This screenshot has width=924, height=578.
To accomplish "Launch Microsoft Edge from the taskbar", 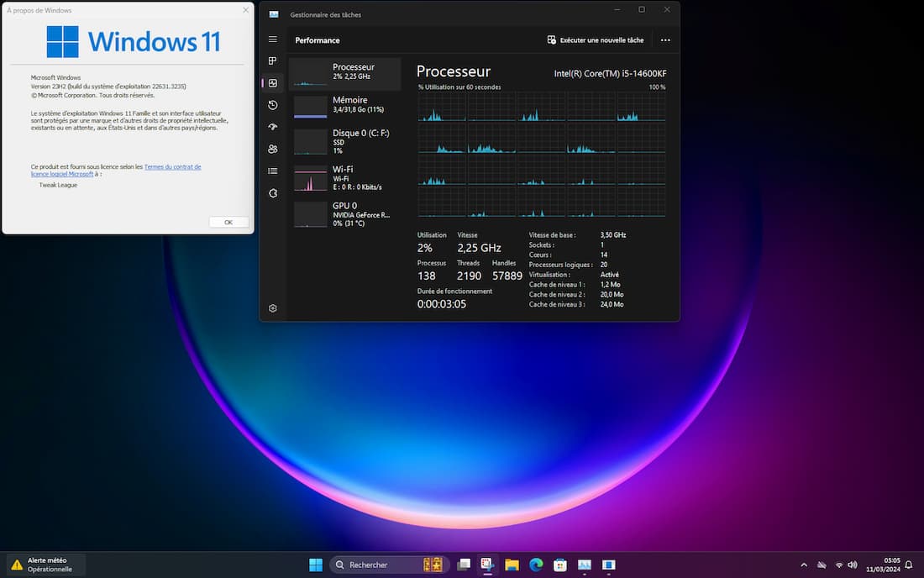I will (x=536, y=565).
